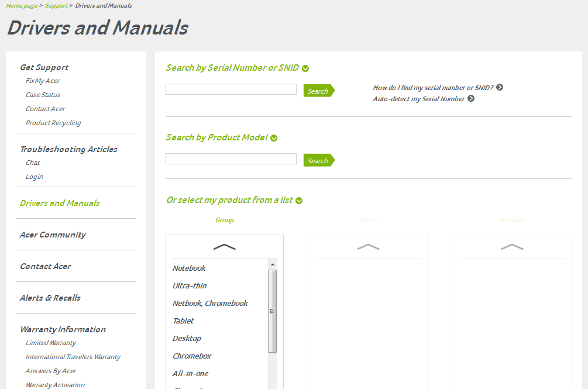Open Acer Community in sidebar
The image size is (588, 389).
point(53,235)
